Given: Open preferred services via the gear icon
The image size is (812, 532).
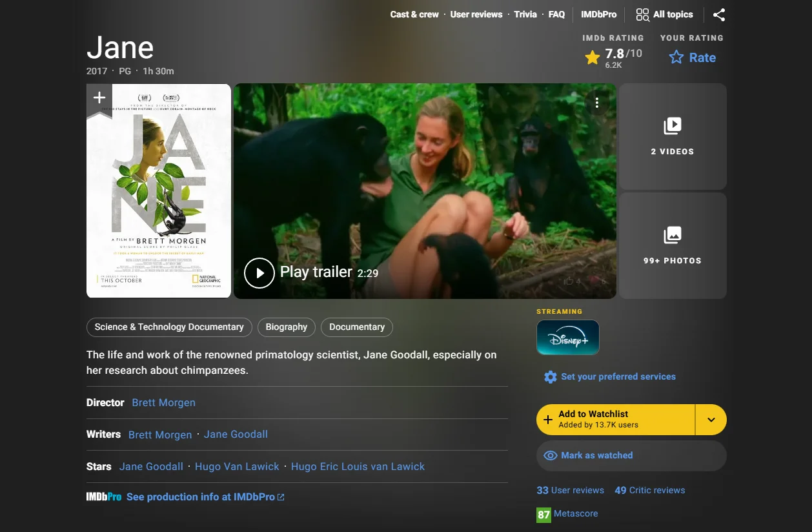Looking at the screenshot, I should pos(550,376).
